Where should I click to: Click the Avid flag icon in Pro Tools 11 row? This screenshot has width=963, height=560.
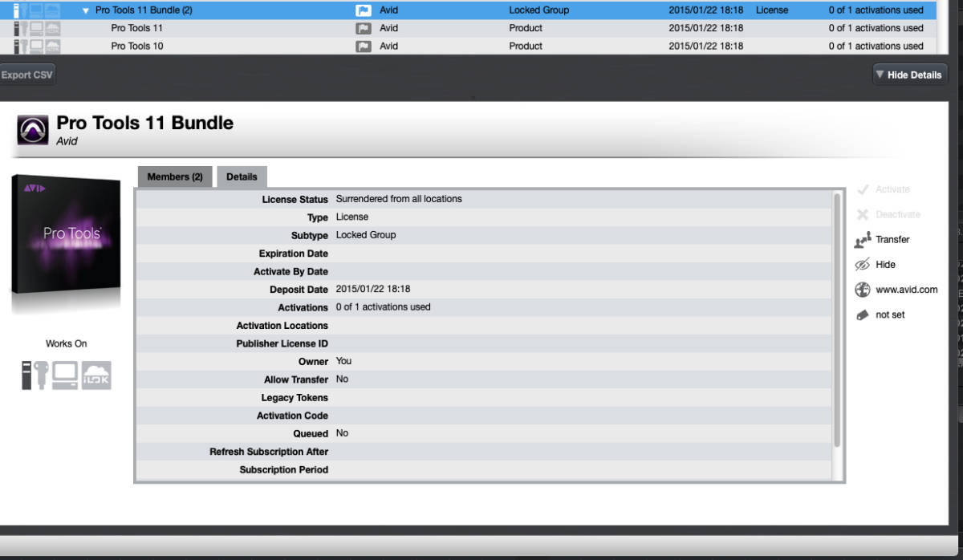point(363,28)
